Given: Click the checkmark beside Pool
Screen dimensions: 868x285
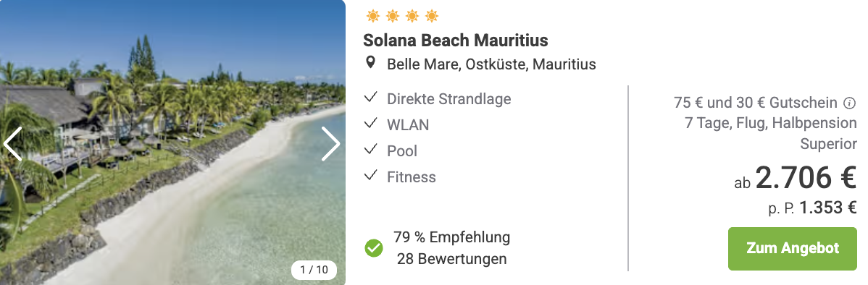Looking at the screenshot, I should [370, 150].
